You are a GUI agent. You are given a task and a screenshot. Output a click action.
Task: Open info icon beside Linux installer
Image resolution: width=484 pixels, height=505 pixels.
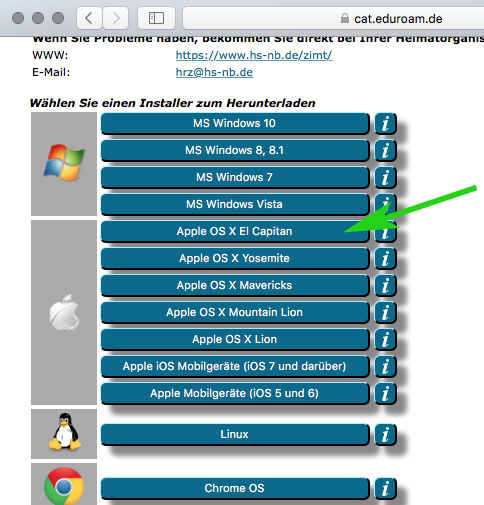pos(385,435)
